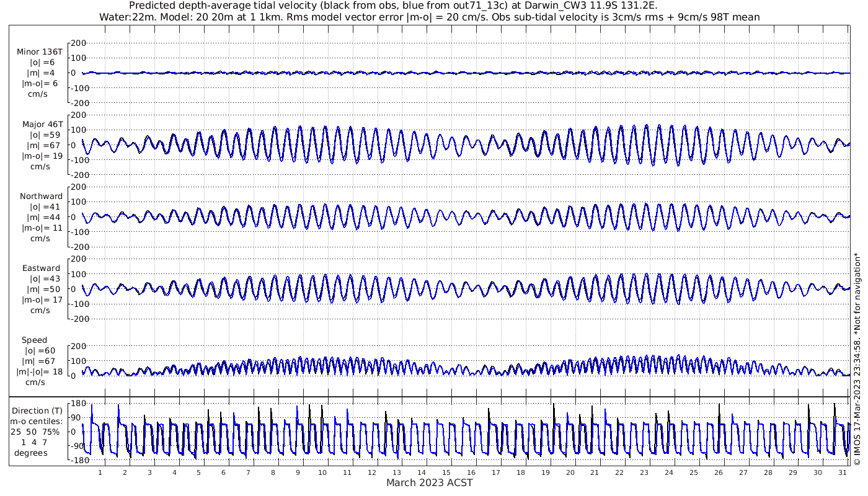
Task: Click day '27' on the x-axis
Action: pos(743,472)
